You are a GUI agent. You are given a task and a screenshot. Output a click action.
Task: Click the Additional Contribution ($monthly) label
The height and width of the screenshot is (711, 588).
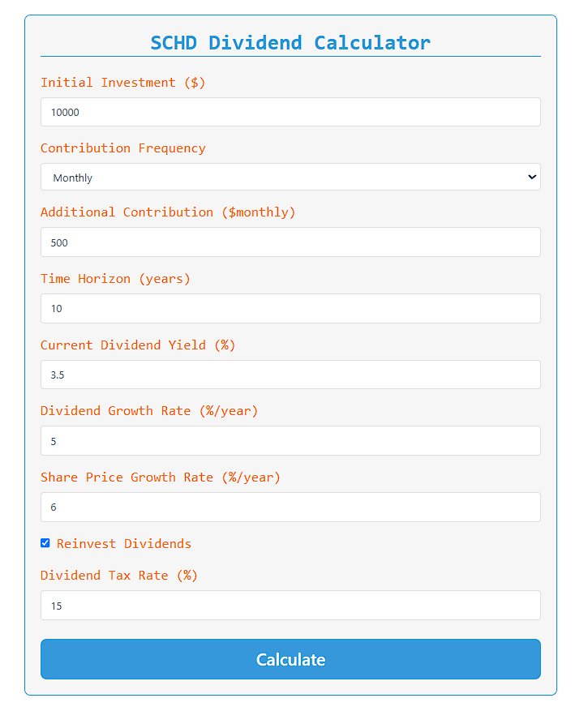[x=168, y=212]
